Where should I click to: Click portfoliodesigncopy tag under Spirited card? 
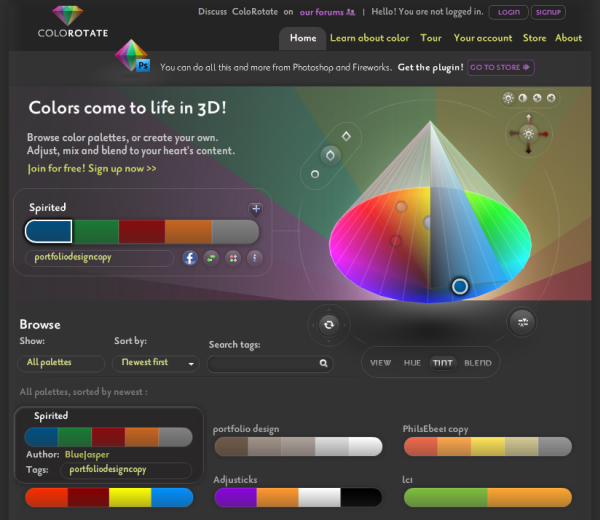pos(126,470)
